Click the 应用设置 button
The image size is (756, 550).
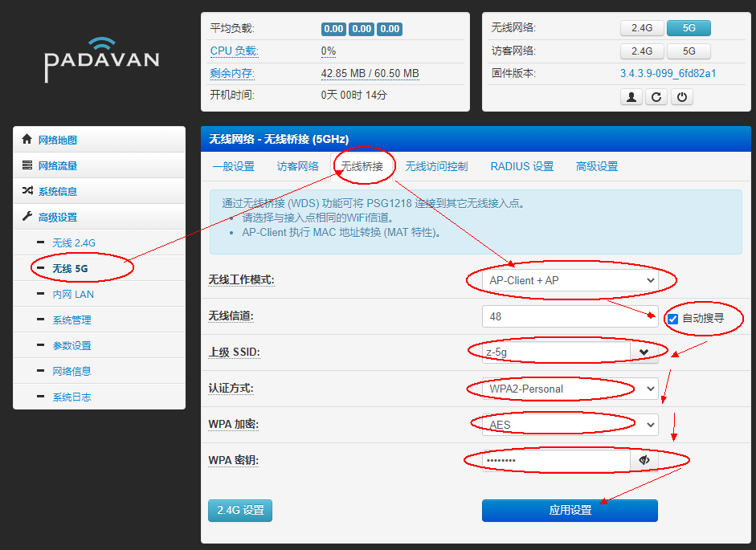[x=569, y=510]
